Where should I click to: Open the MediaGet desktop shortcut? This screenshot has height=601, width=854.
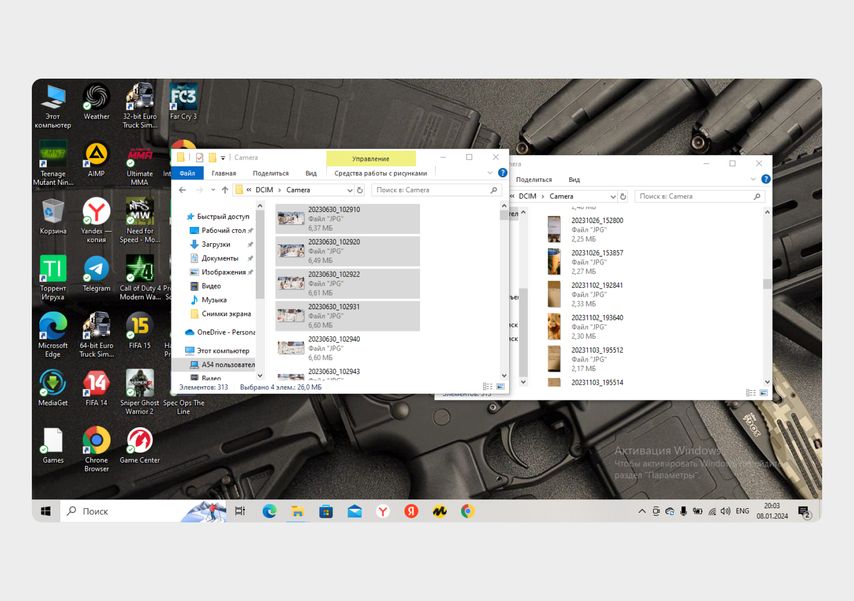click(x=53, y=388)
